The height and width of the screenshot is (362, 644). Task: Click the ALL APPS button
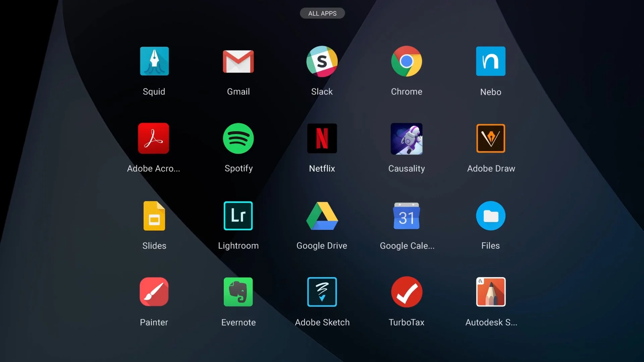pos(322,13)
